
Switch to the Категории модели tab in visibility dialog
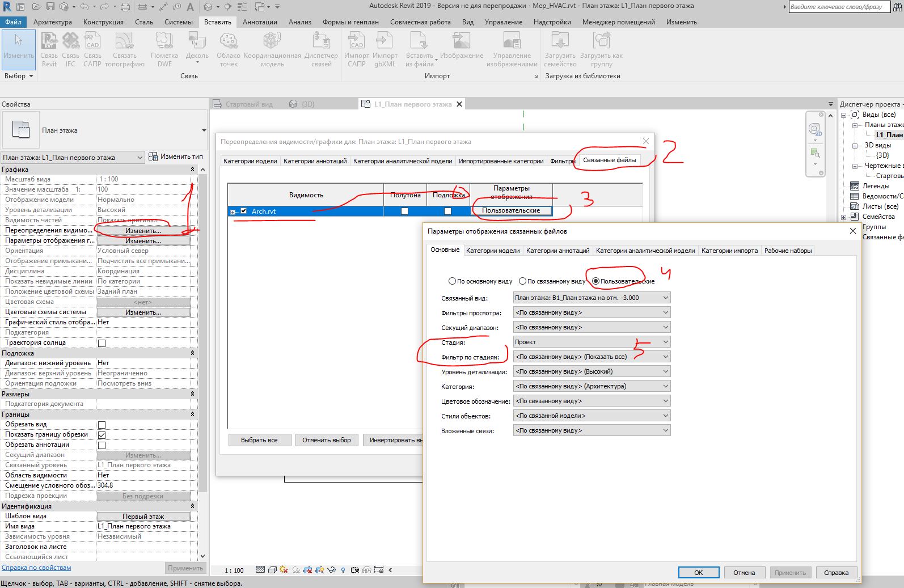pyautogui.click(x=250, y=161)
